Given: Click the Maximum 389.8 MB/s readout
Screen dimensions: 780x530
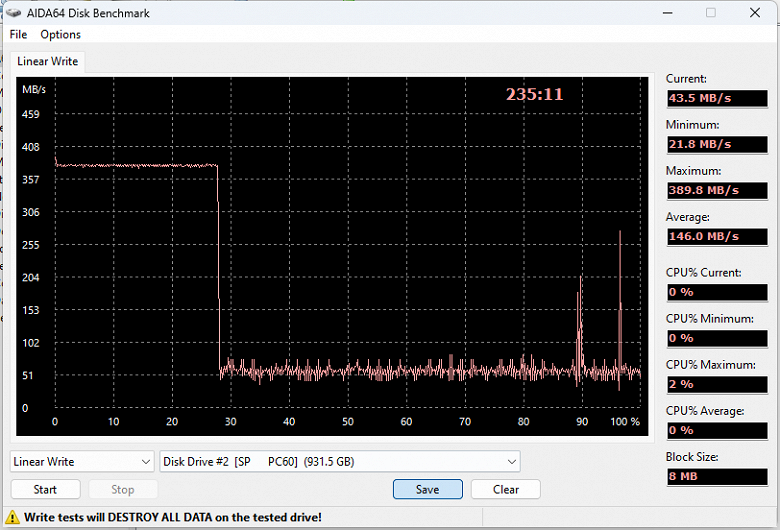Looking at the screenshot, I should 717,190.
